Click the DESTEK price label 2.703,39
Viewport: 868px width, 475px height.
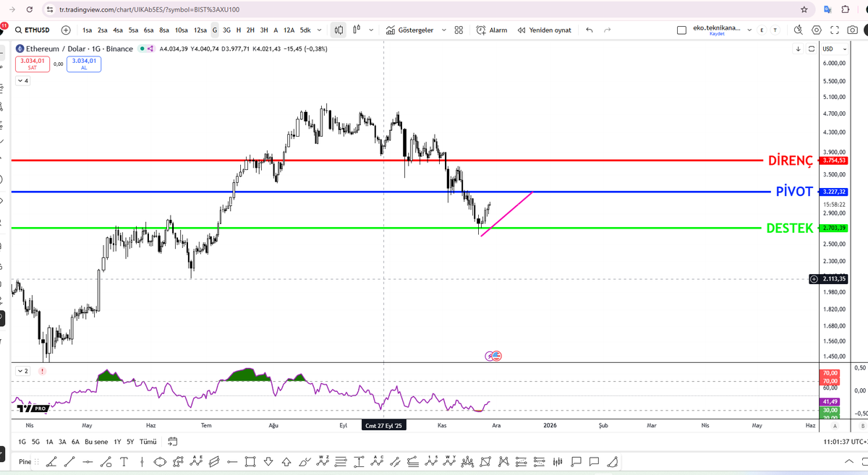pos(833,228)
